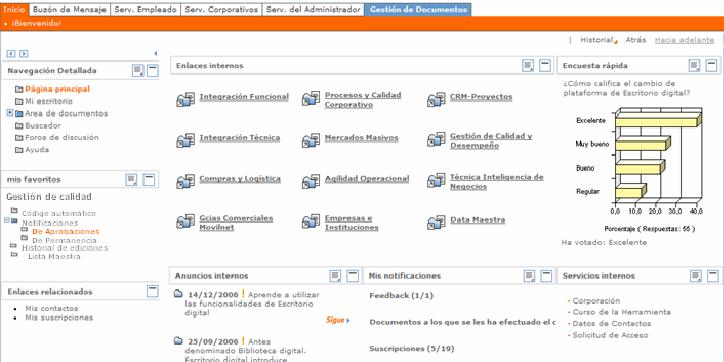
Task: Collapse the Servicios internos panel
Action: tap(713, 276)
